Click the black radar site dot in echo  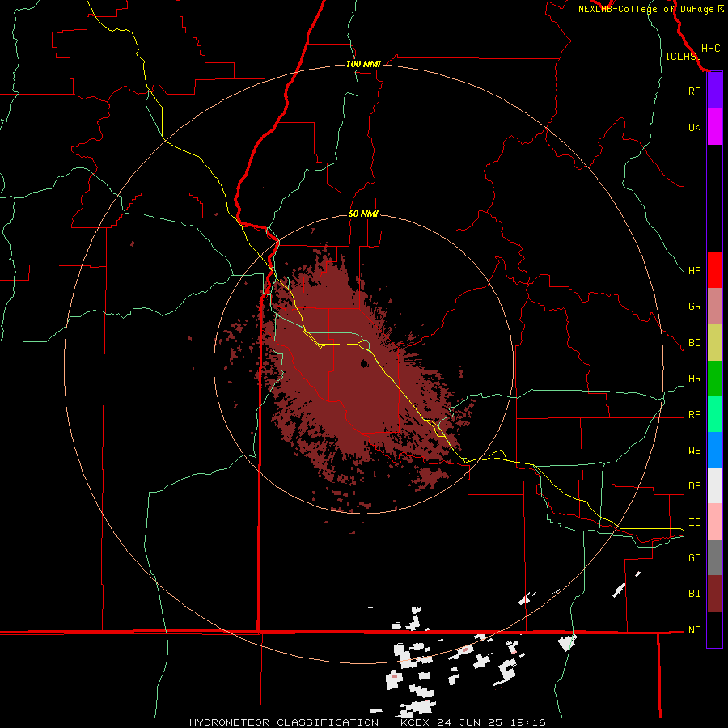[365, 364]
